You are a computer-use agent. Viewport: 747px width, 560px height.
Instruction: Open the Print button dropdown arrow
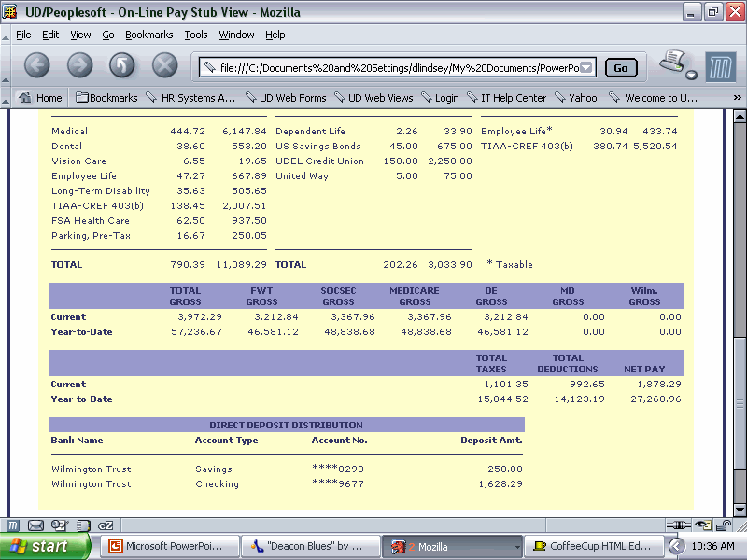(691, 75)
